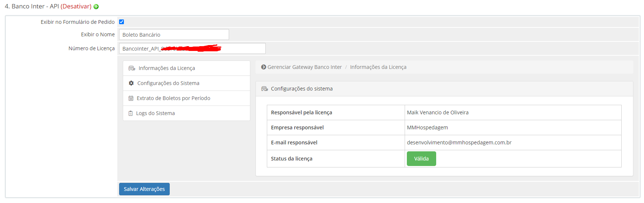Click Gerenciar Gateway Banco Inter breadcrumb
644x203 pixels.
(x=305, y=67)
